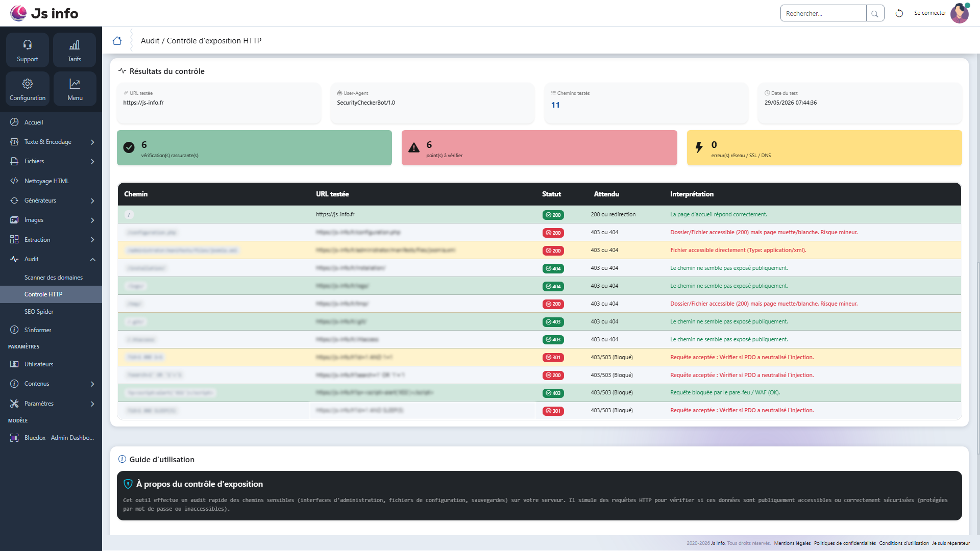Click the Images picture icon

(14, 220)
